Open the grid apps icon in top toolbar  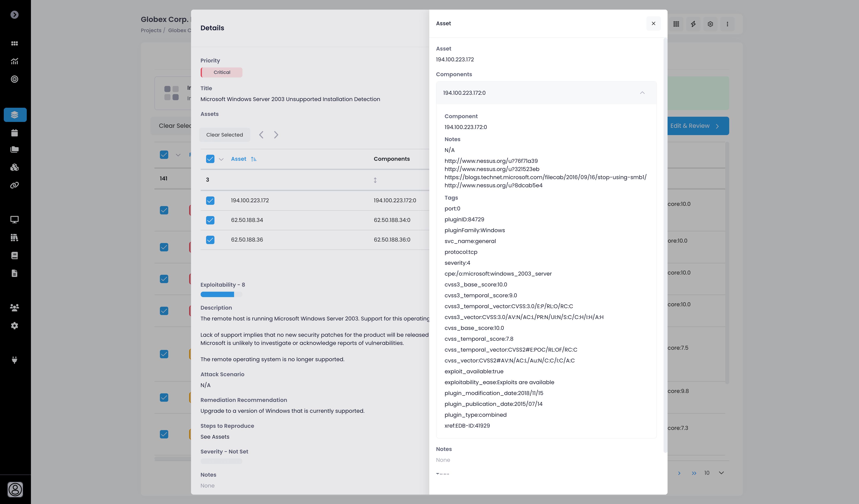tap(676, 24)
